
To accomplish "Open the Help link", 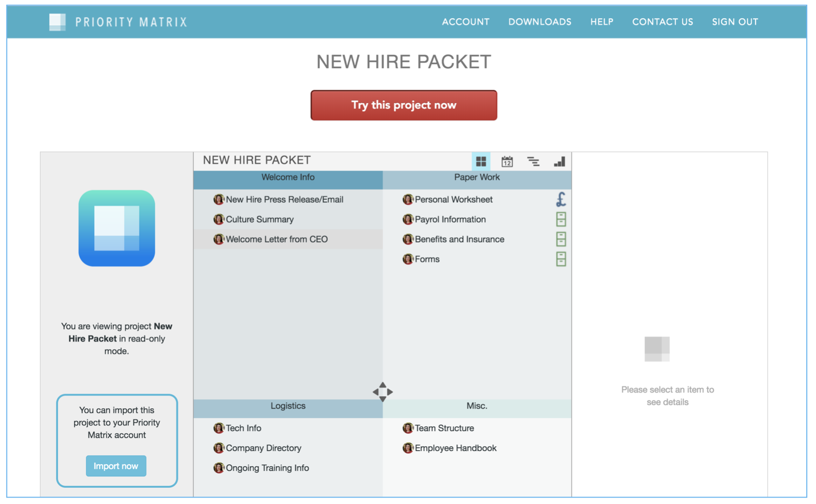I will click(601, 22).
